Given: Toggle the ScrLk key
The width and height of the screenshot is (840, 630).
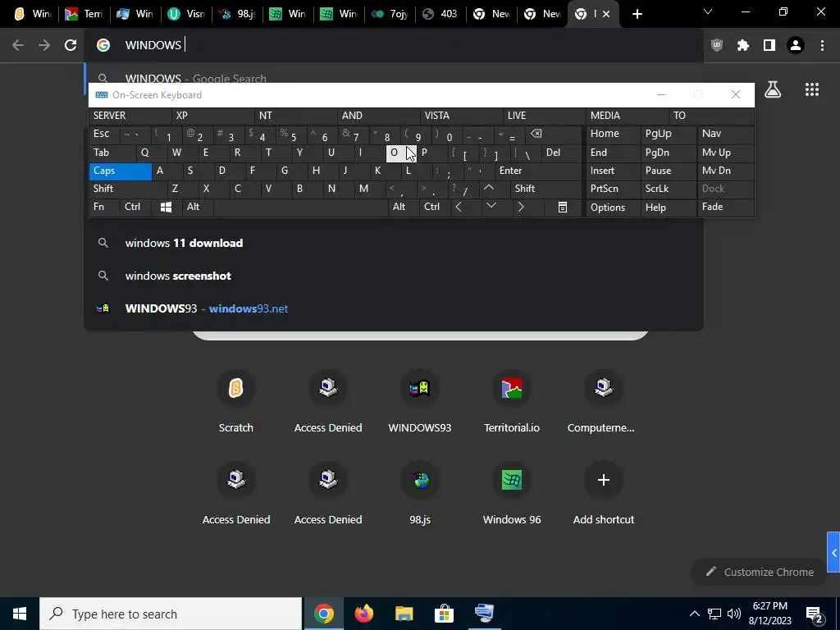Looking at the screenshot, I should pos(668,189).
